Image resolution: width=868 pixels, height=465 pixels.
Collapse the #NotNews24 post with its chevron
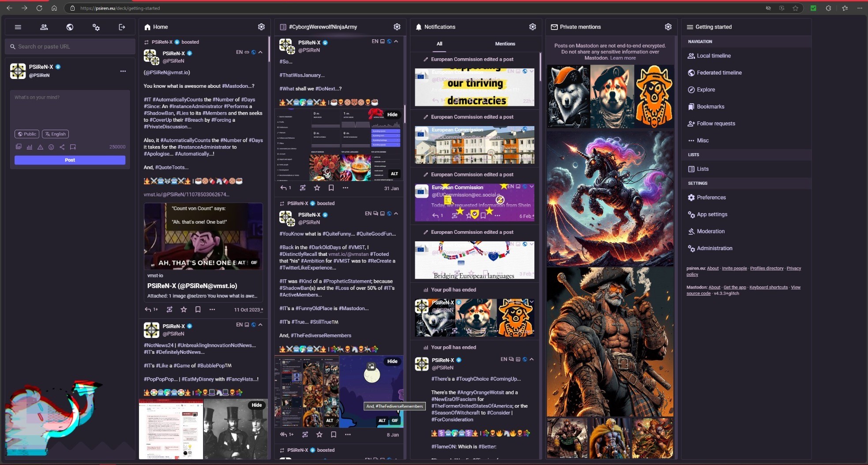pyautogui.click(x=260, y=325)
